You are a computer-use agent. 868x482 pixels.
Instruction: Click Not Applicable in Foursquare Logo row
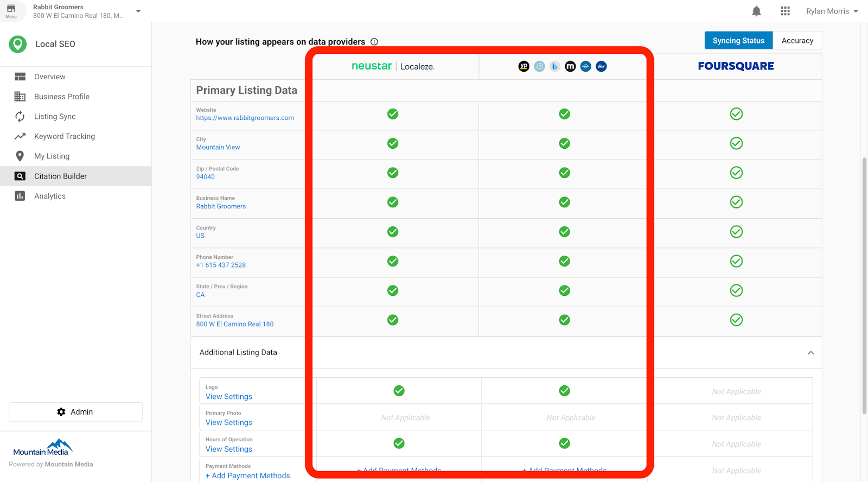coord(736,391)
